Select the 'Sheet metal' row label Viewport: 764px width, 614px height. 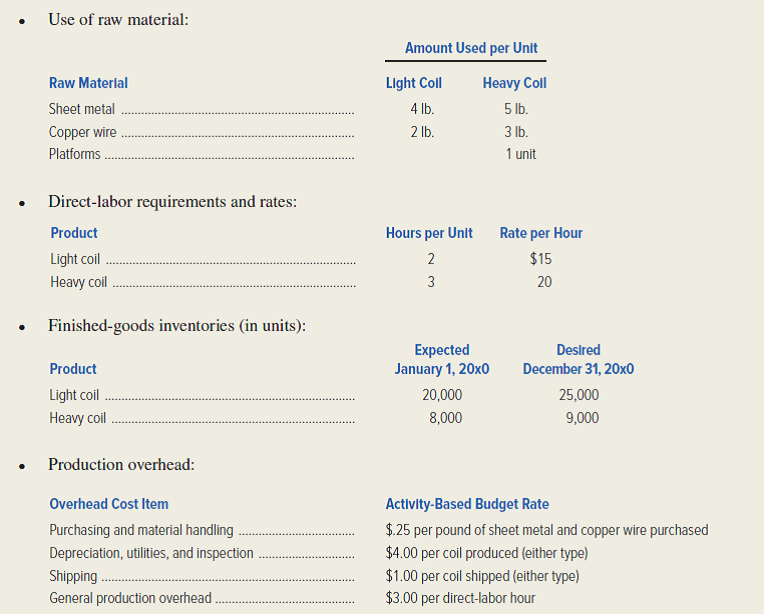(x=81, y=109)
